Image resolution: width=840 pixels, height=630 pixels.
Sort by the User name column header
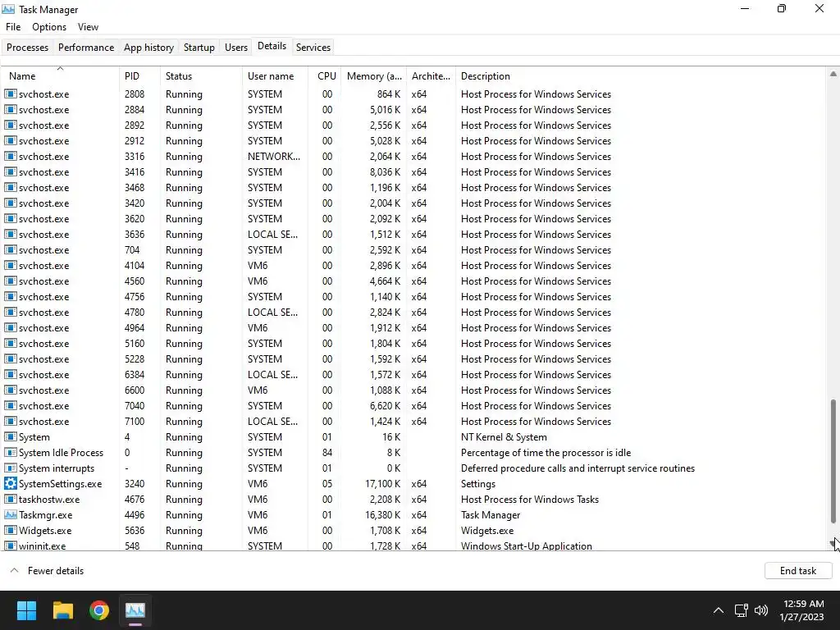pos(275,76)
